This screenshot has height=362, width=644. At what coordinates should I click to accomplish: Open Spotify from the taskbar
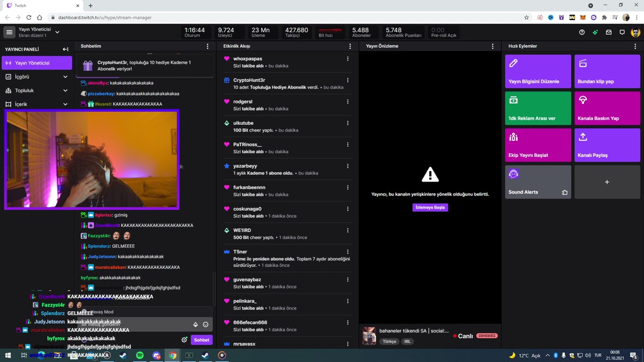tap(140, 355)
